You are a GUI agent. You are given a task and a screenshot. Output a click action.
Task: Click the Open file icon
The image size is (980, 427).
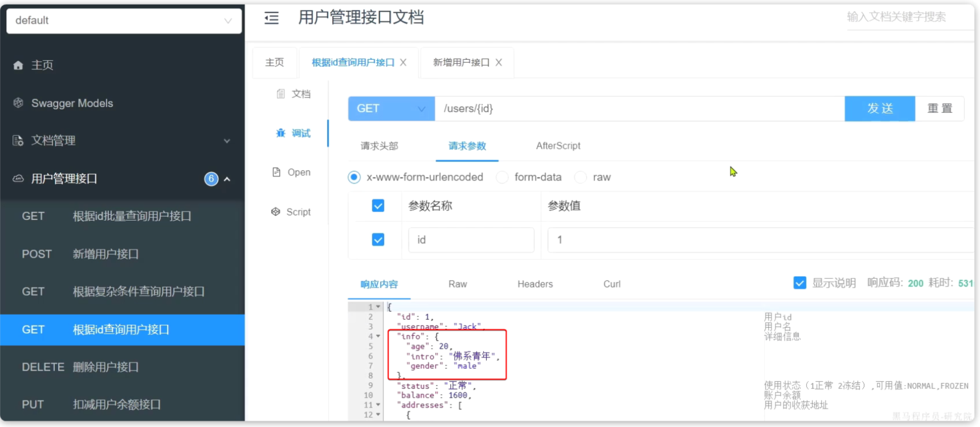(276, 172)
